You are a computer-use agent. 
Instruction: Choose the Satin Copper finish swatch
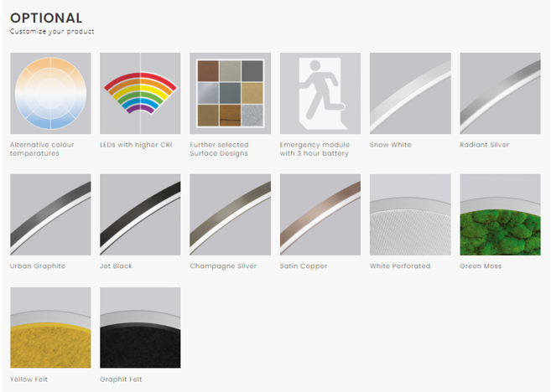320,214
